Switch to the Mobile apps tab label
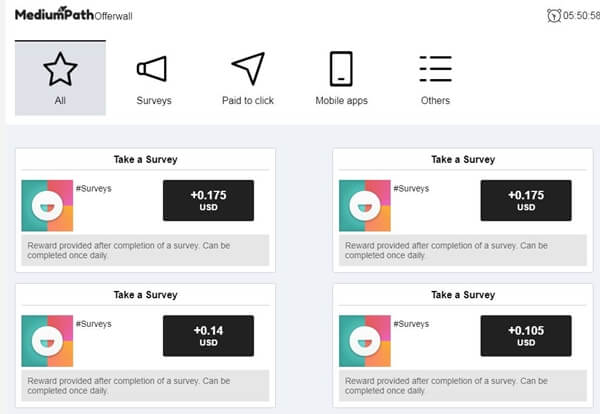600x414 pixels. point(341,101)
